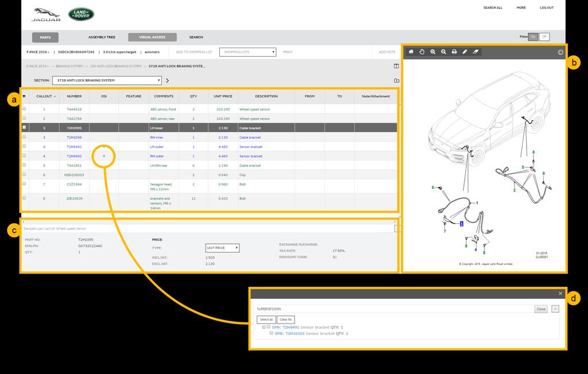This screenshot has width=588, height=374.
Task: Open the Assembly Tree tab
Action: pyautogui.click(x=102, y=37)
